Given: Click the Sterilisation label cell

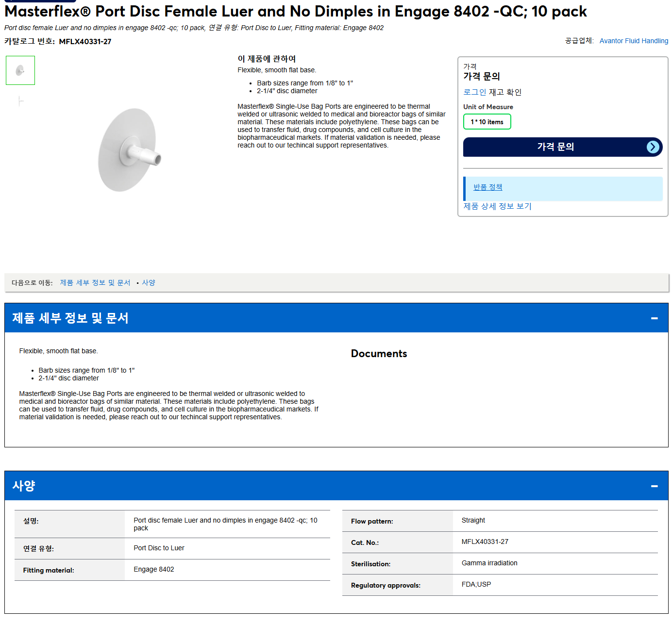Looking at the screenshot, I should click(398, 564).
